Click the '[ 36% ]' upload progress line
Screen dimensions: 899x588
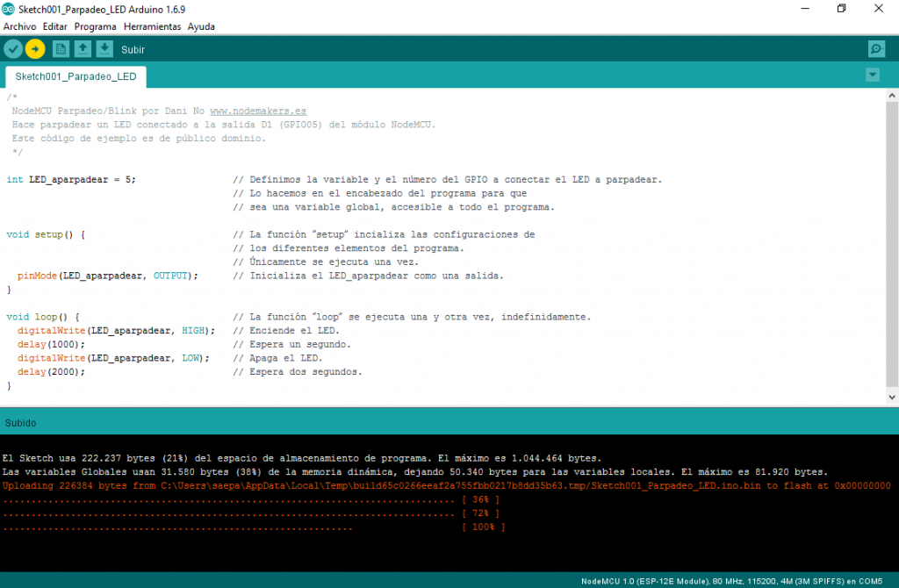pyautogui.click(x=251, y=499)
